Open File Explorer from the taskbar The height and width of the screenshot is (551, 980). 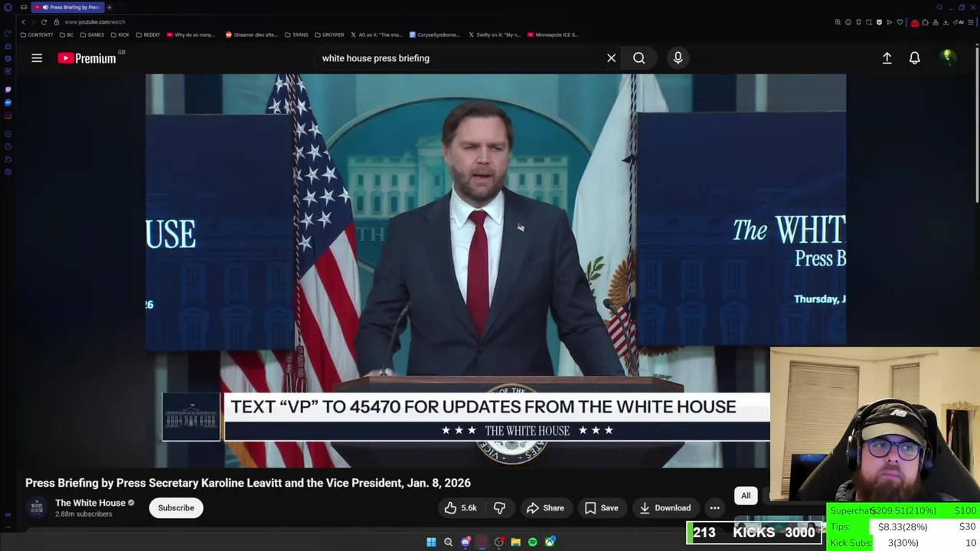[x=515, y=542]
